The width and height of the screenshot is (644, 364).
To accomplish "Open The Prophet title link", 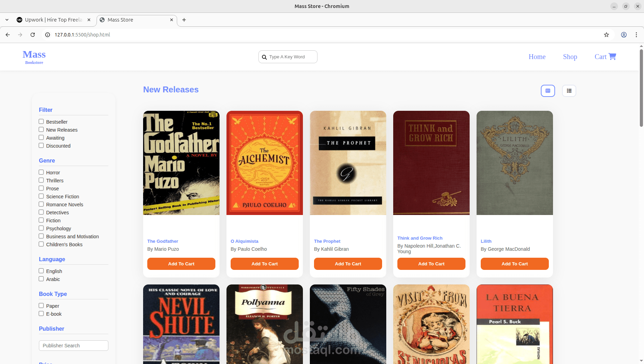I will pyautogui.click(x=327, y=241).
